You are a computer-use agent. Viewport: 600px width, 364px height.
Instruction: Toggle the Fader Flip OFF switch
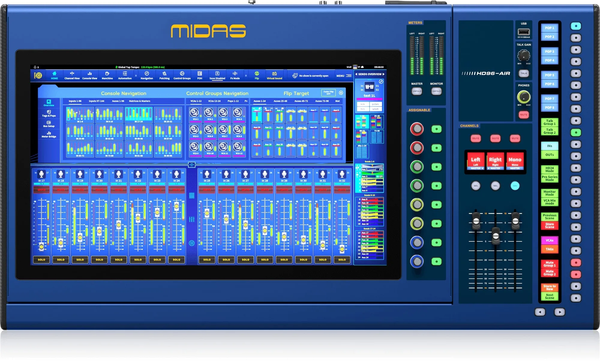tap(328, 93)
